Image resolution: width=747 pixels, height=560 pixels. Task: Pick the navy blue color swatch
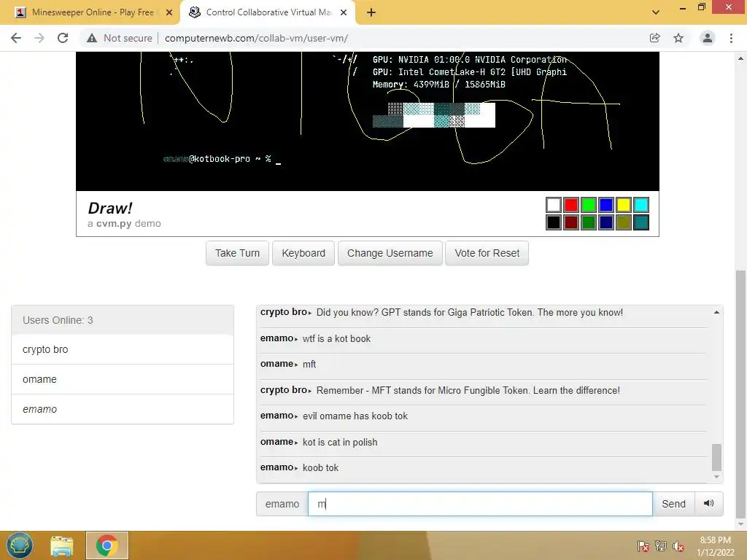point(606,222)
